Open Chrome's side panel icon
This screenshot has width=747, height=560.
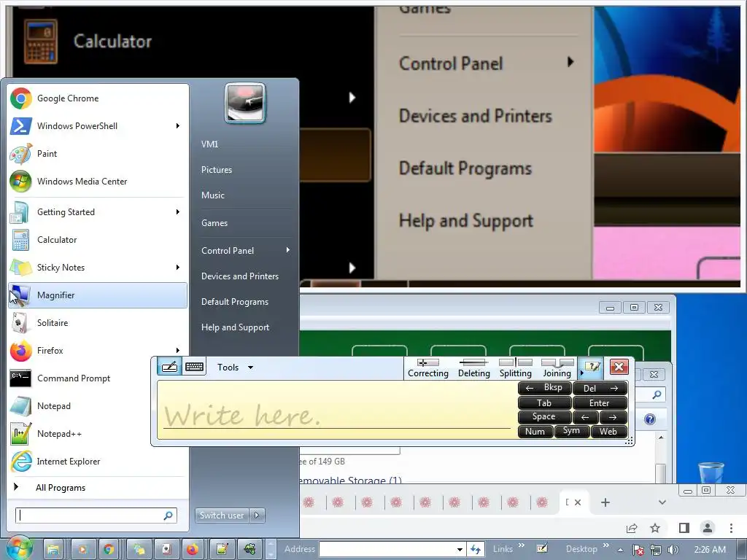click(x=684, y=528)
